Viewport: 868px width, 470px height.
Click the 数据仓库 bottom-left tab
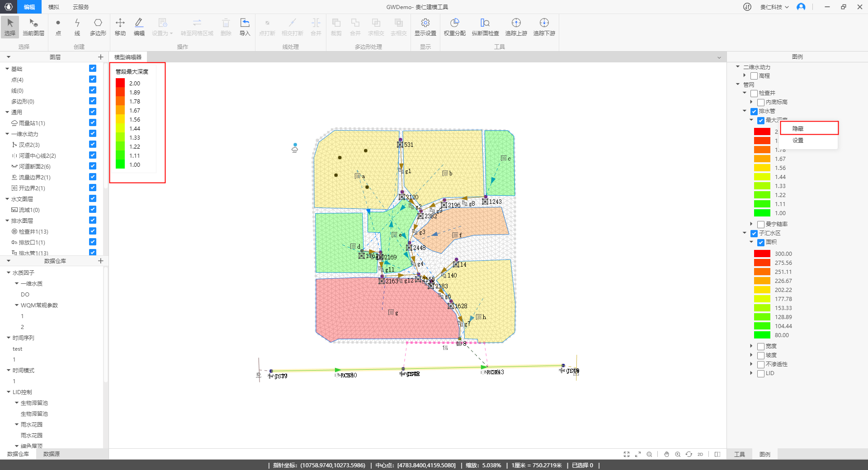click(x=18, y=454)
